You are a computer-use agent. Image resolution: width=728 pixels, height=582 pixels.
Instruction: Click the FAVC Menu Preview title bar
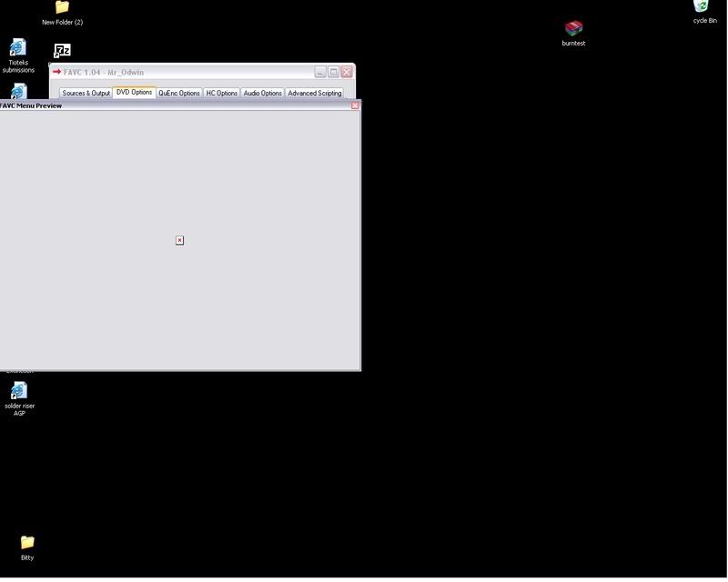182,105
